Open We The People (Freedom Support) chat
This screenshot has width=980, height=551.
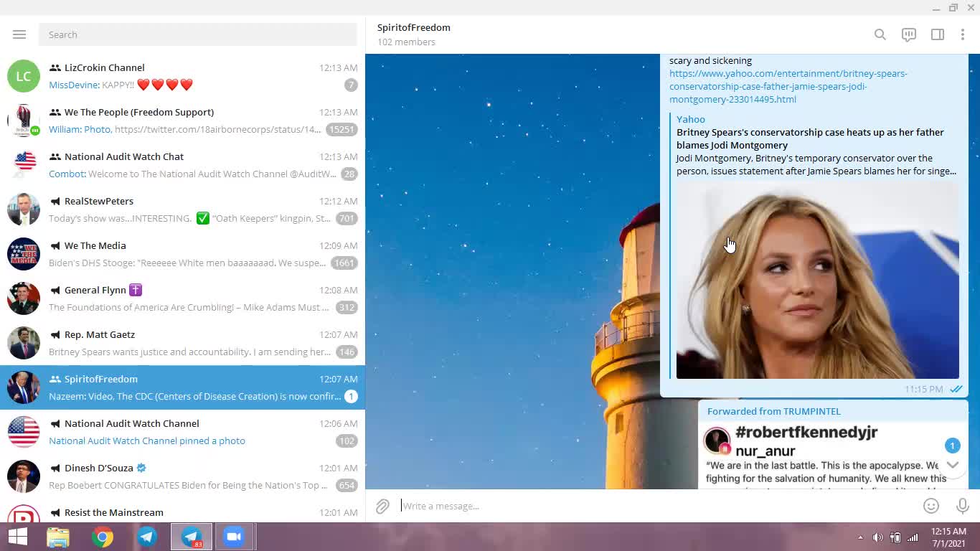(x=182, y=121)
